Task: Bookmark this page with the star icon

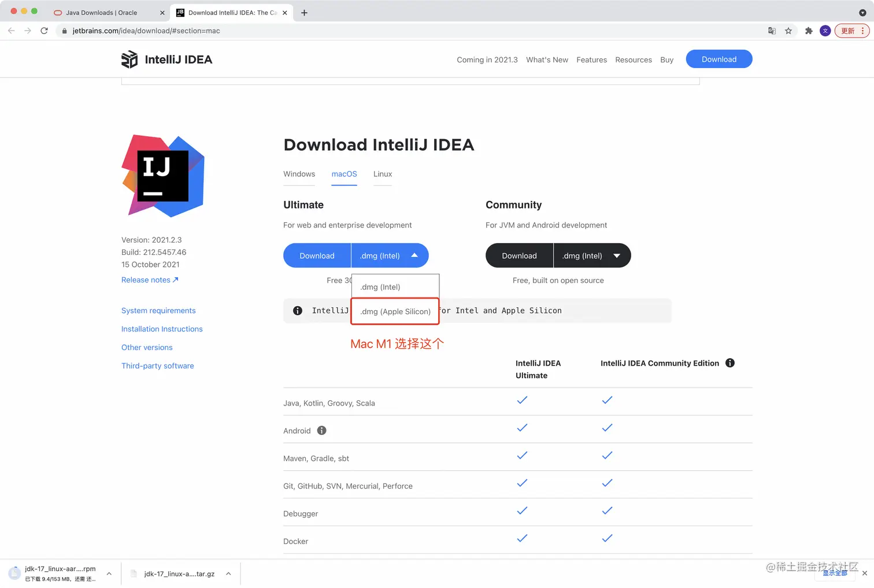Action: point(788,31)
